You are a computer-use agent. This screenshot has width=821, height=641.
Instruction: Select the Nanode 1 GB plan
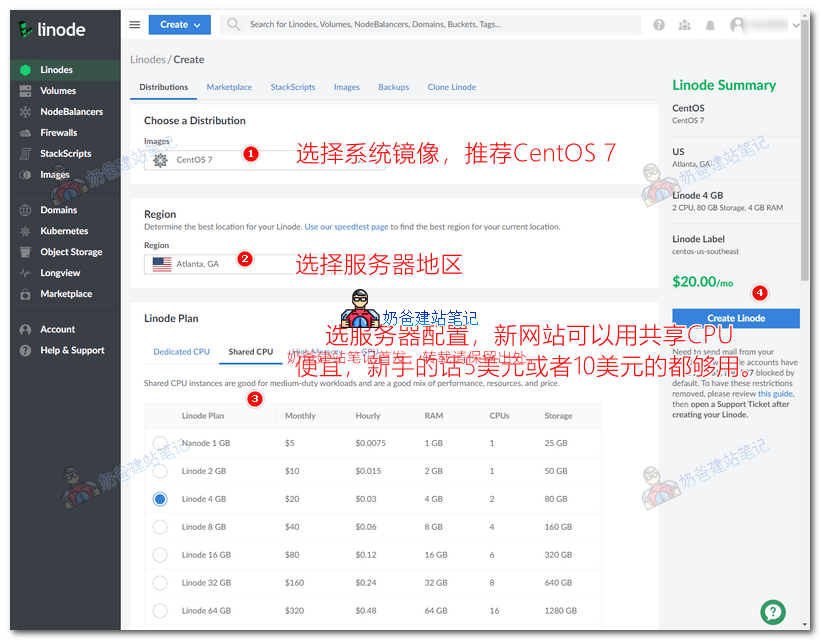pyautogui.click(x=160, y=443)
